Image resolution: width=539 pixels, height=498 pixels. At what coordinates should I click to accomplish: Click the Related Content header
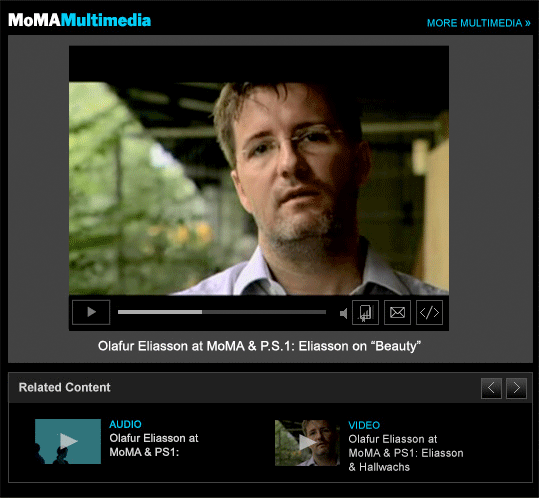pyautogui.click(x=64, y=387)
